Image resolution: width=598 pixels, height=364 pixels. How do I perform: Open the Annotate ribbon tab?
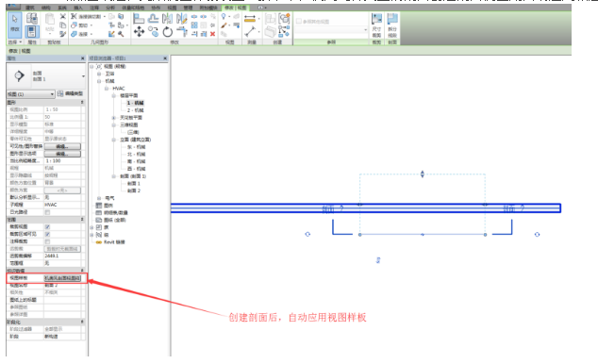coord(93,8)
